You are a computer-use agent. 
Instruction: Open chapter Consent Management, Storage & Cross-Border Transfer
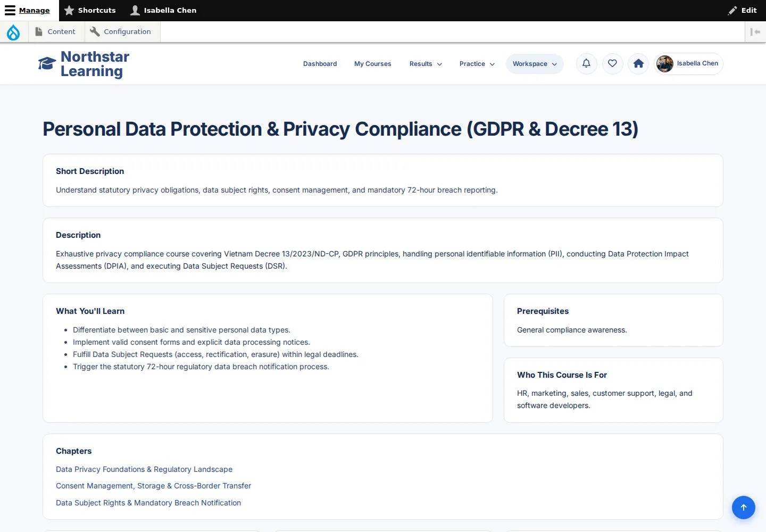coord(153,486)
